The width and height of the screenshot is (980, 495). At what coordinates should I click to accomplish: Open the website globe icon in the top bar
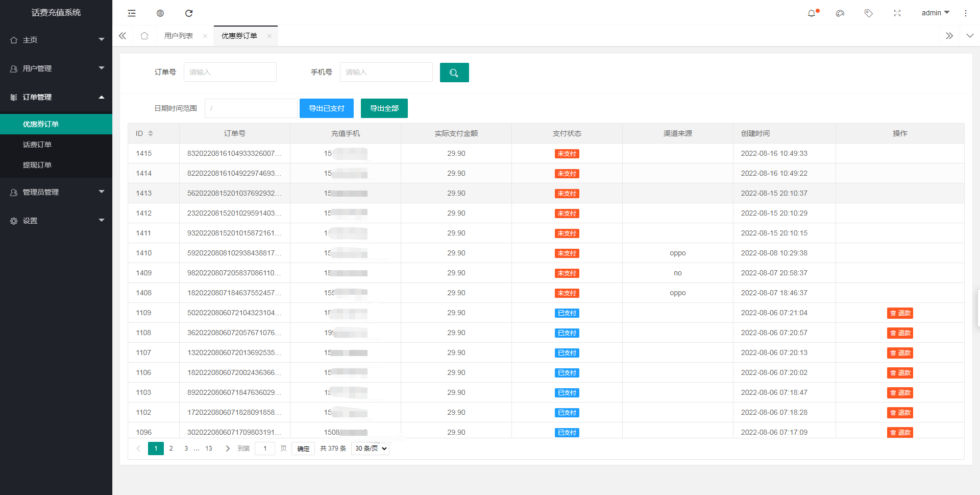pos(160,13)
